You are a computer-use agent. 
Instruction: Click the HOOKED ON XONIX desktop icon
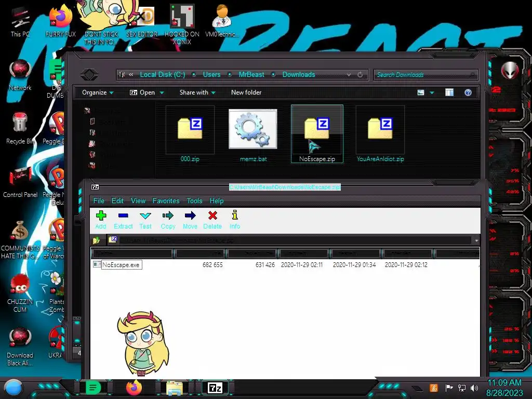click(x=182, y=24)
